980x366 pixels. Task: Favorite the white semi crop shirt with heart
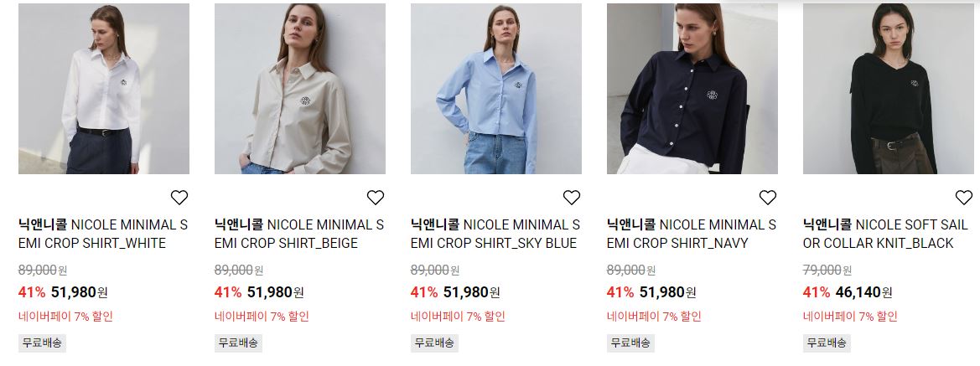pos(179,198)
